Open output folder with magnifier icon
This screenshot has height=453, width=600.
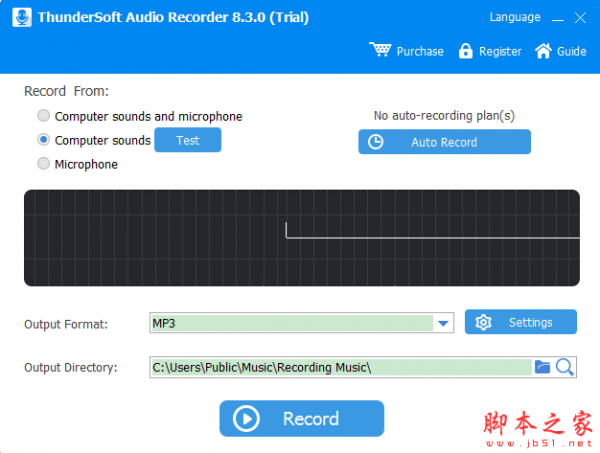pyautogui.click(x=565, y=367)
